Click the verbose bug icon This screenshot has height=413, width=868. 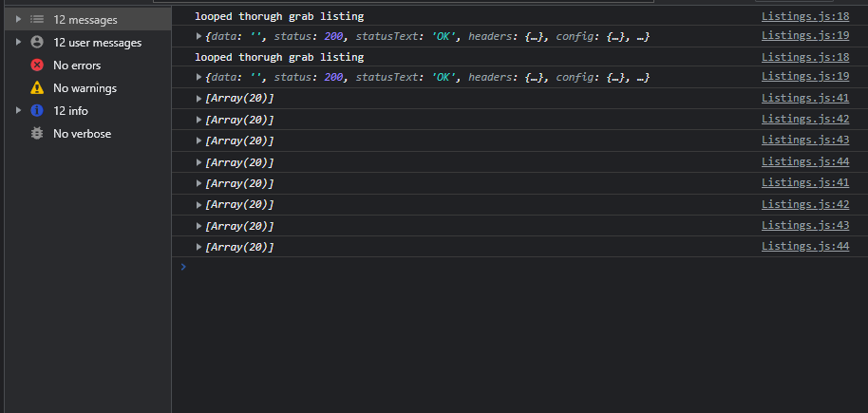(x=37, y=134)
